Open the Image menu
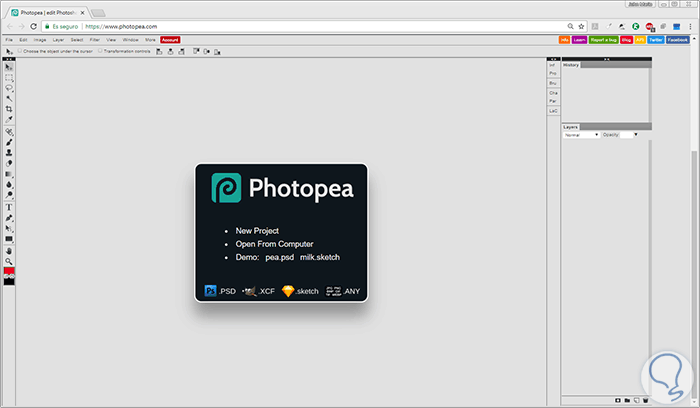 point(40,40)
